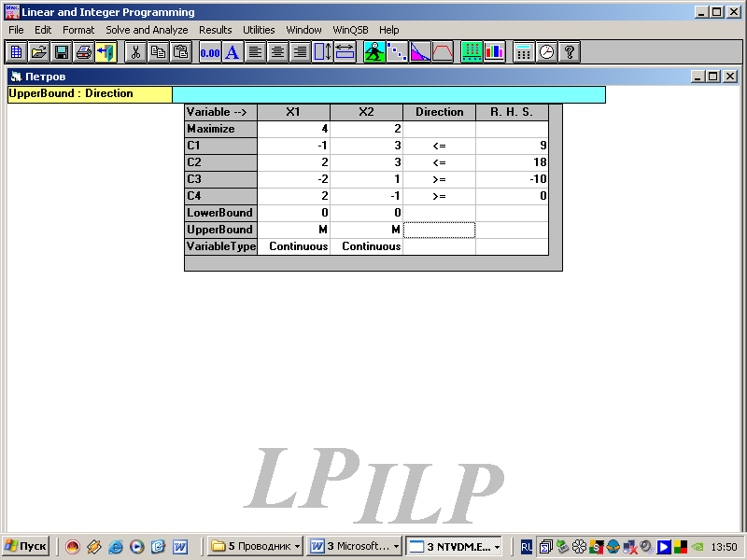Paste from clipboard icon
Image resolution: width=747 pixels, height=560 pixels.
pos(180,52)
